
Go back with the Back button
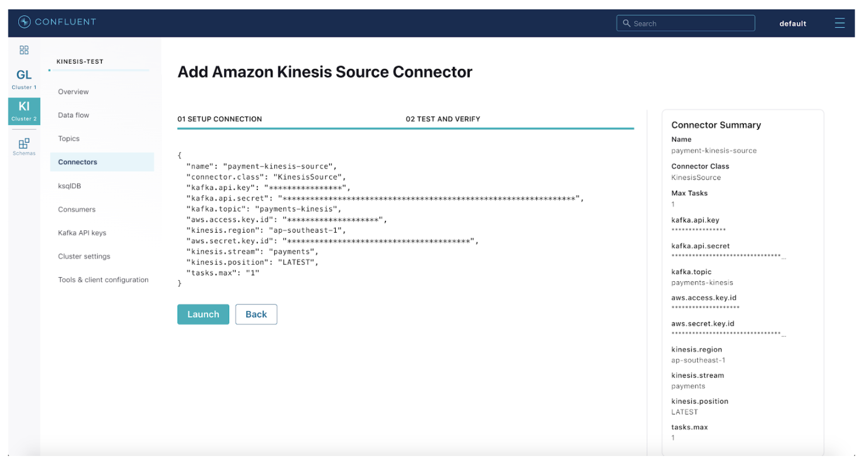pyautogui.click(x=256, y=314)
